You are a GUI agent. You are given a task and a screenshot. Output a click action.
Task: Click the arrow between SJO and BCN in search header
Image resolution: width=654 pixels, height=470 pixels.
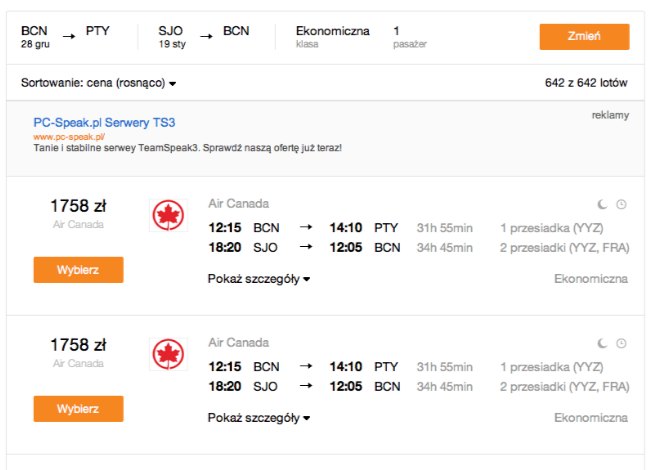click(x=206, y=37)
